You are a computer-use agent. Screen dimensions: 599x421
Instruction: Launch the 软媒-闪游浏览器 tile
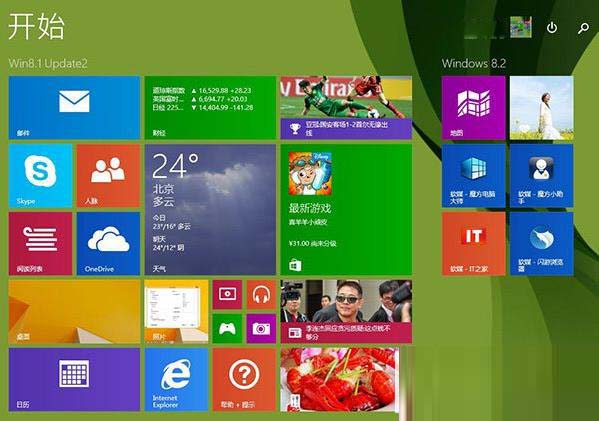541,244
